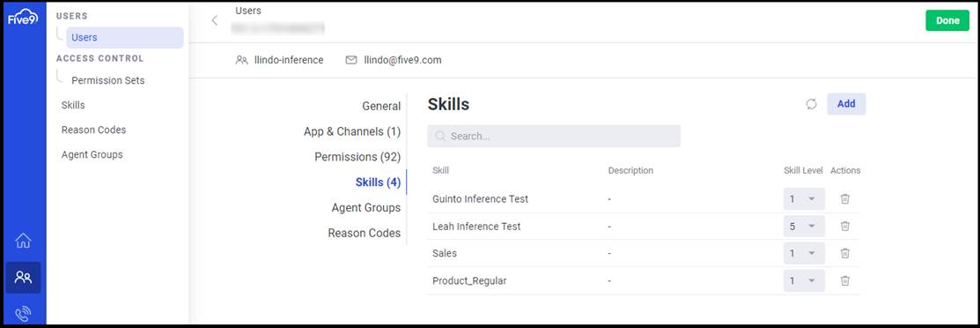The image size is (980, 328).
Task: Click the Skill Level column header
Action: point(803,170)
